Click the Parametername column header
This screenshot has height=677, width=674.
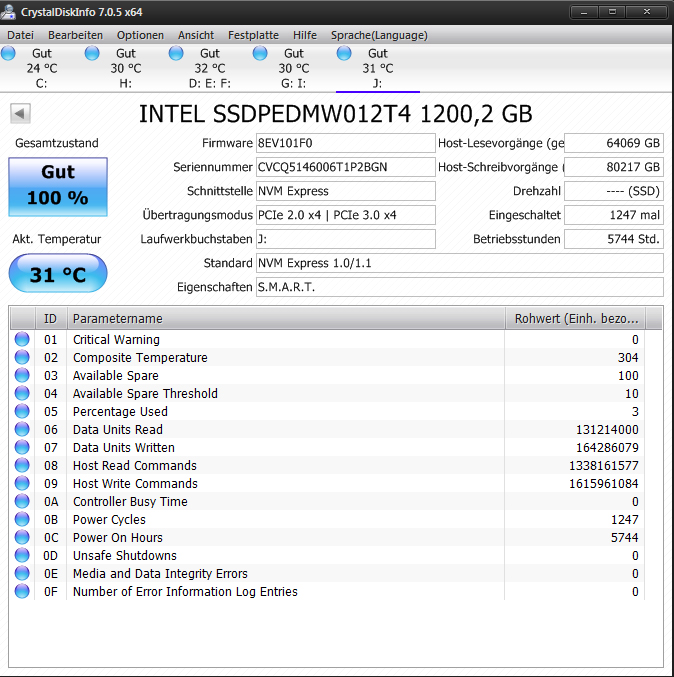tap(286, 319)
